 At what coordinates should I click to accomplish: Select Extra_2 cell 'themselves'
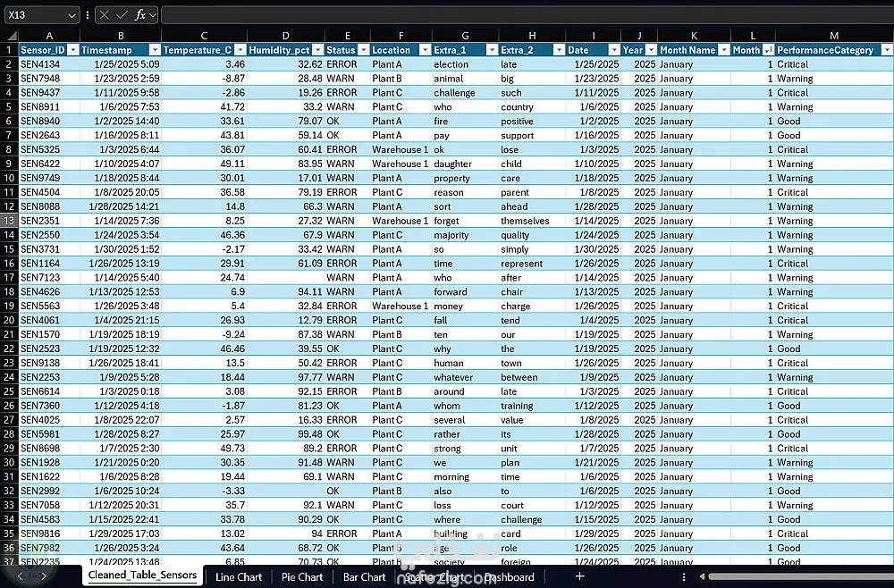pyautogui.click(x=532, y=221)
